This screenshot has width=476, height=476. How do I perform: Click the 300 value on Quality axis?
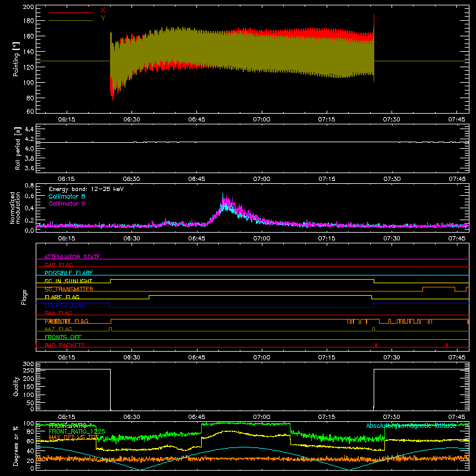point(28,364)
